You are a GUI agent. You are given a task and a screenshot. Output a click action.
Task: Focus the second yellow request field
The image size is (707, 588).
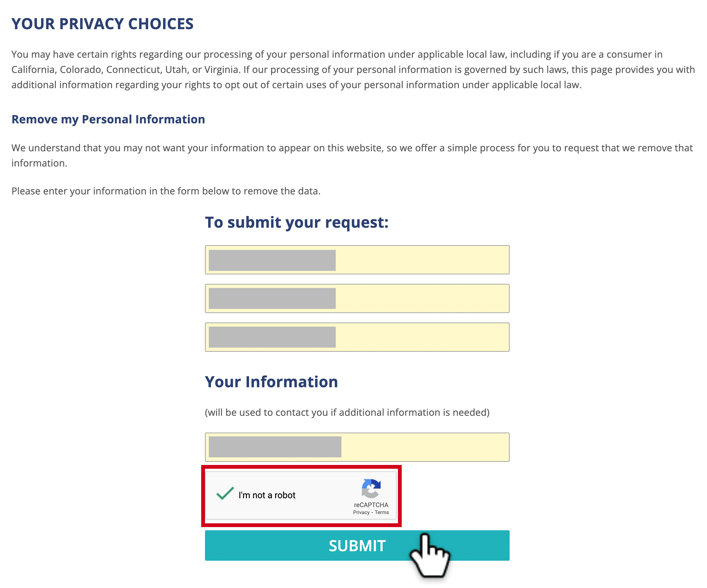tap(357, 298)
